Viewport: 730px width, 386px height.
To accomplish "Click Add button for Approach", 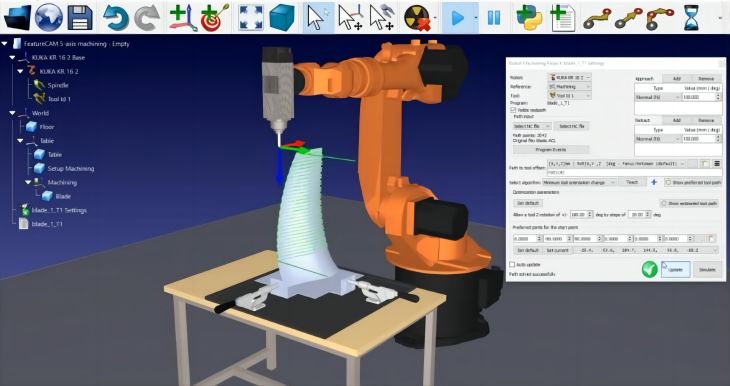I will click(x=677, y=79).
